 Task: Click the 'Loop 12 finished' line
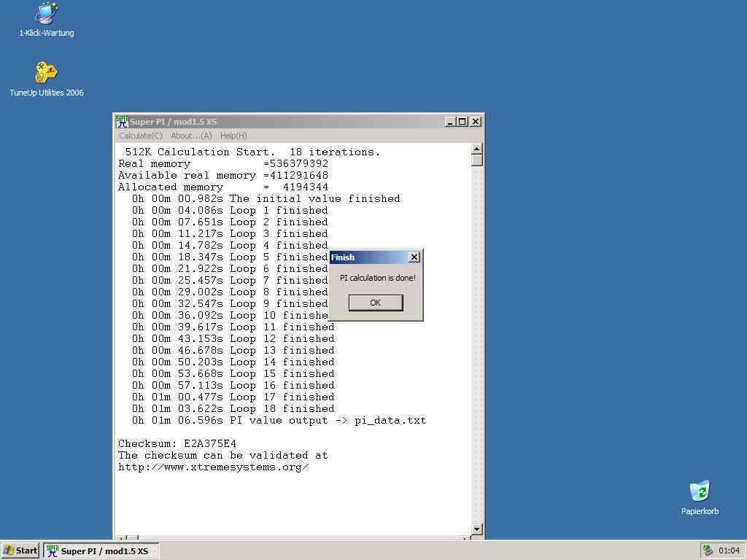[233, 338]
